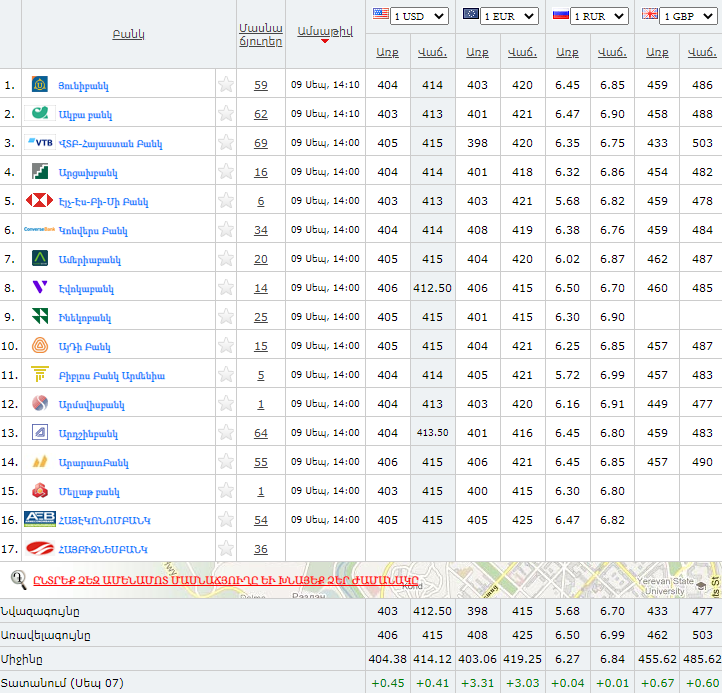Sort by the Ամսաթիվ column header
This screenshot has width=722, height=693.
click(325, 31)
